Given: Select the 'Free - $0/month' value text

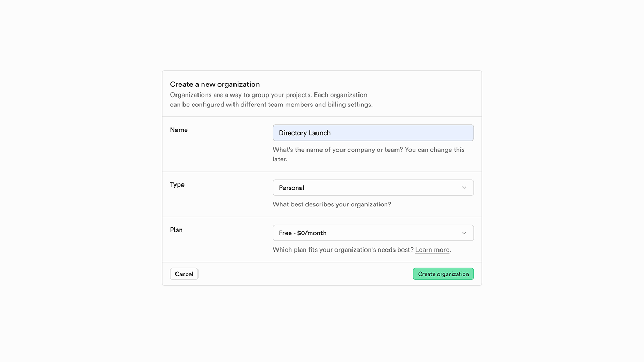Looking at the screenshot, I should click(303, 233).
